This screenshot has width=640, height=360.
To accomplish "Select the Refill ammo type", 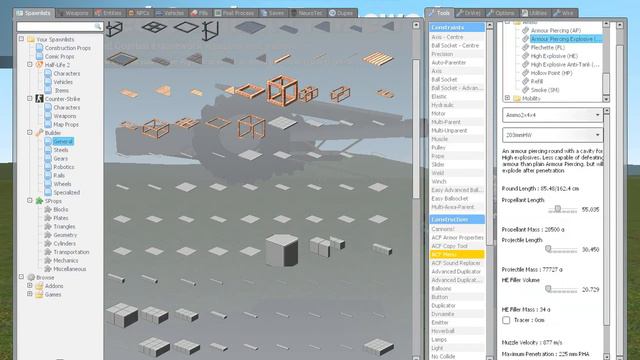I will [x=537, y=81].
